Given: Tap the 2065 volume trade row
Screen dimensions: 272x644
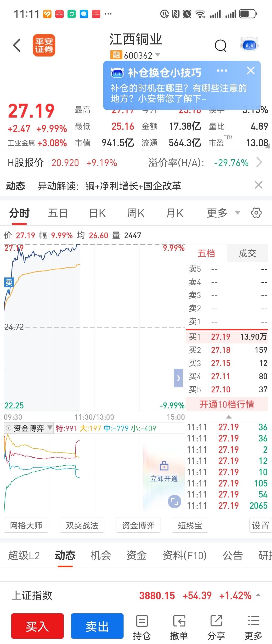Looking at the screenshot, I should [x=227, y=505].
